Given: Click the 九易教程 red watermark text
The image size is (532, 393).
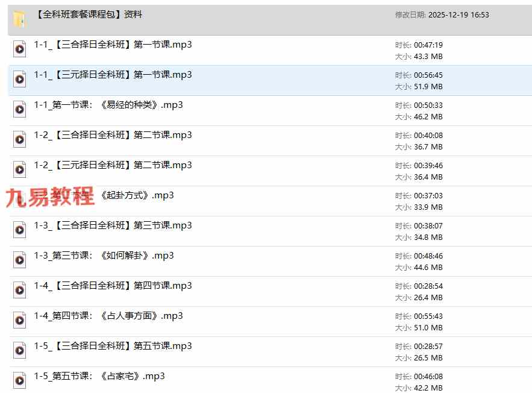Looking at the screenshot, I should pyautogui.click(x=50, y=197).
